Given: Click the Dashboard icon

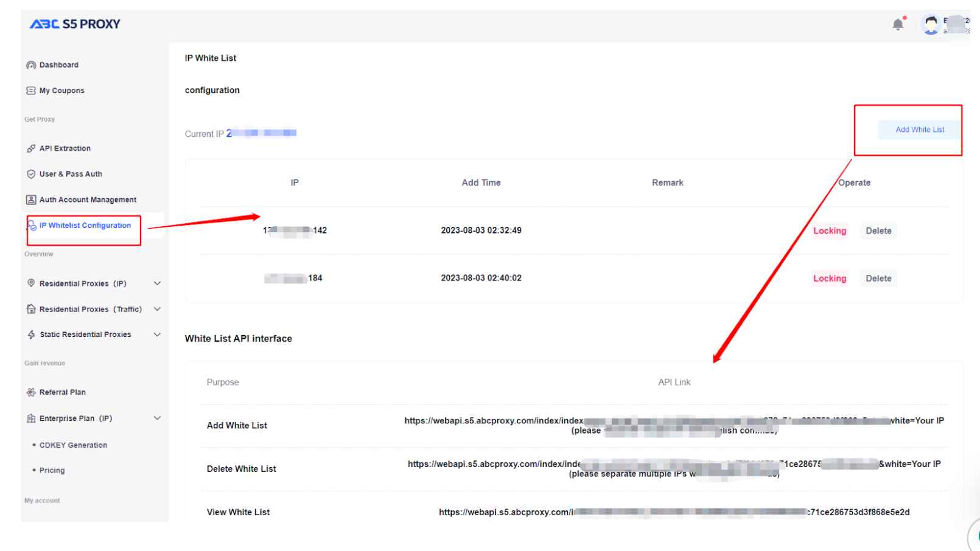Looking at the screenshot, I should pos(31,65).
